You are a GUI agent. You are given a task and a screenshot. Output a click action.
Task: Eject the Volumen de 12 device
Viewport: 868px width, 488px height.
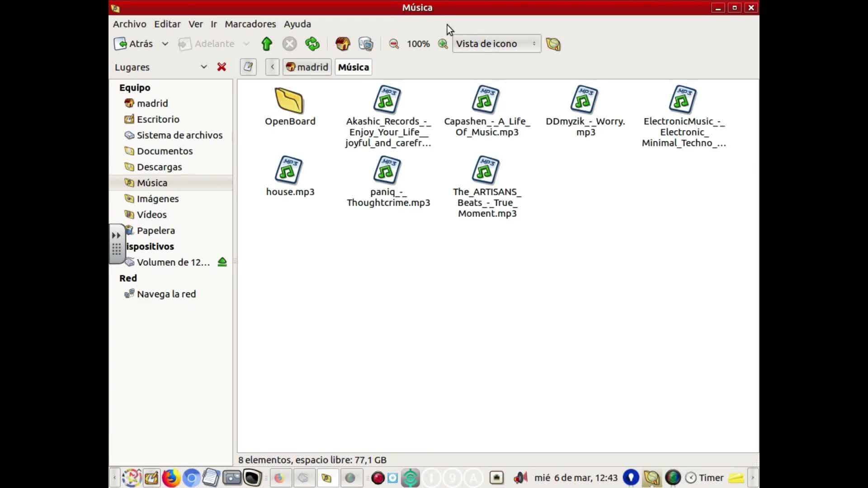click(222, 262)
